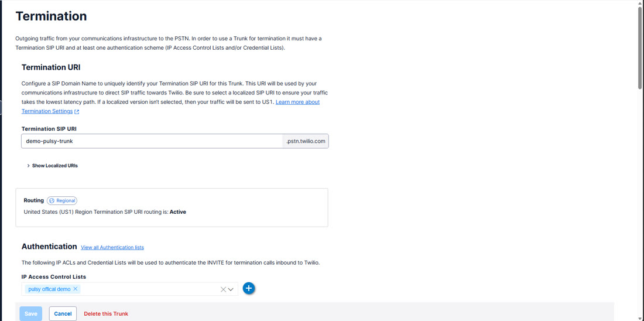Remove the 'pulsy offical demo' tag
This screenshot has height=321, width=644.
point(75,289)
